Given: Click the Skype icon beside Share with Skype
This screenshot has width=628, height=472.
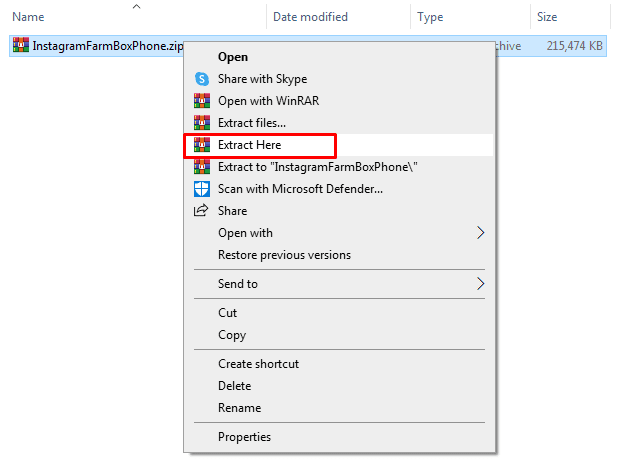Looking at the screenshot, I should pyautogui.click(x=201, y=79).
